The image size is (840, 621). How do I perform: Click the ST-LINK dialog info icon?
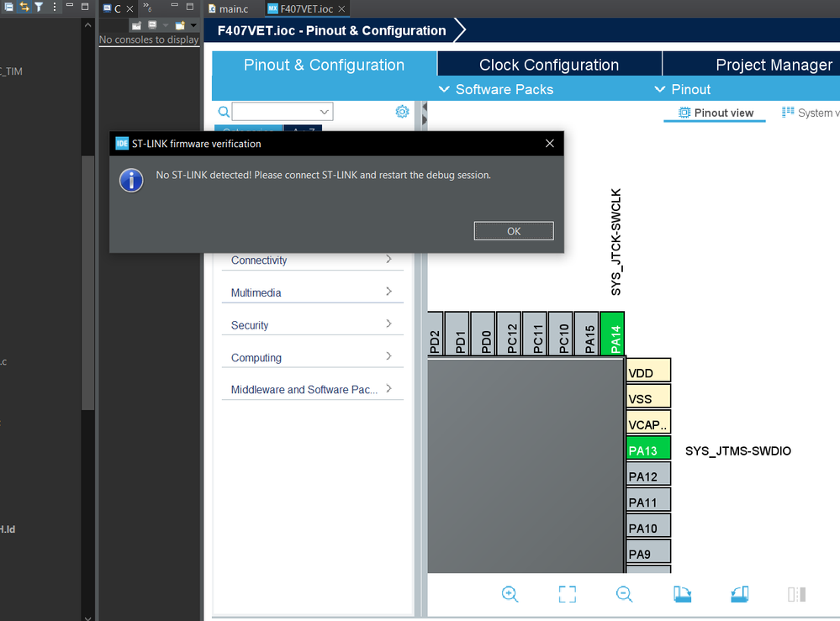tap(131, 181)
